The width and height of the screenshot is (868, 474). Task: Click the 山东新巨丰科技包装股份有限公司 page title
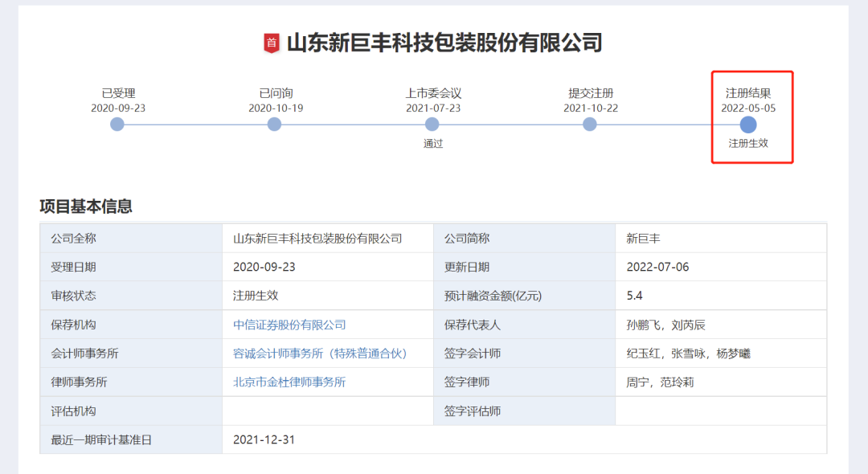coord(444,43)
